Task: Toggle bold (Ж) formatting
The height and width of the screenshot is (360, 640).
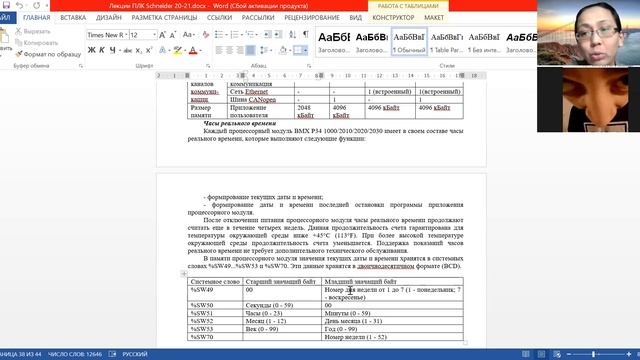Action: 91,50
